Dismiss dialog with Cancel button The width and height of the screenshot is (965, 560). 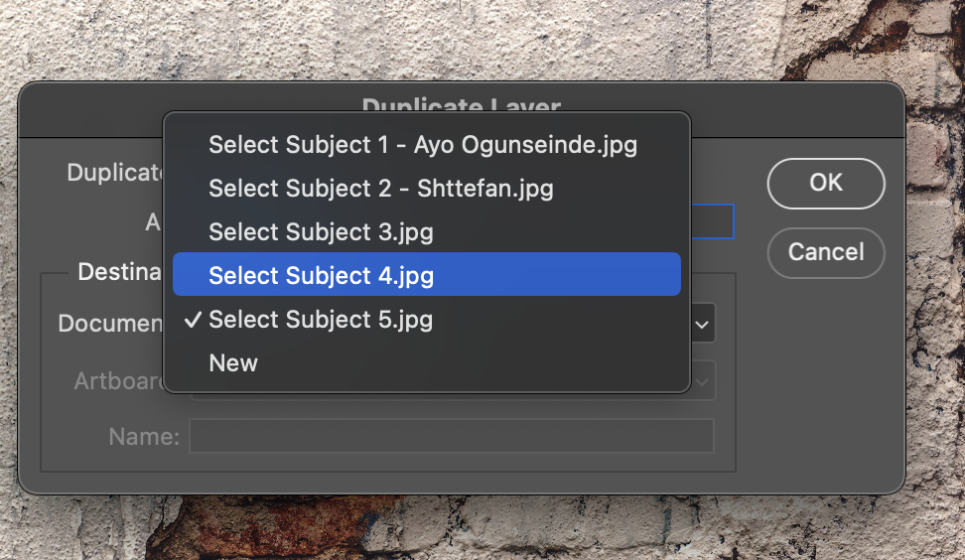coord(826,252)
